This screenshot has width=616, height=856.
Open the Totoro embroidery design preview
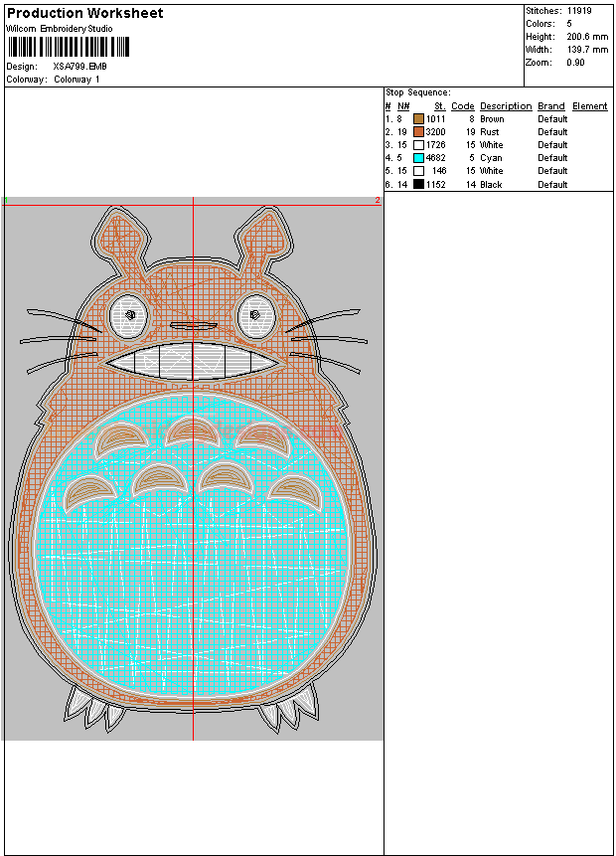[193, 468]
